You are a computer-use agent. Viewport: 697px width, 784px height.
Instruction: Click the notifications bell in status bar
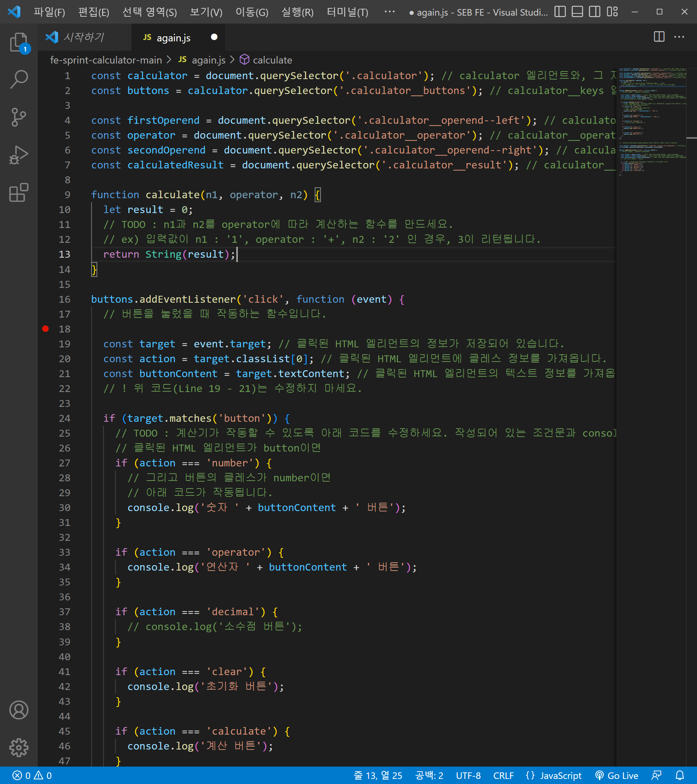(x=679, y=776)
